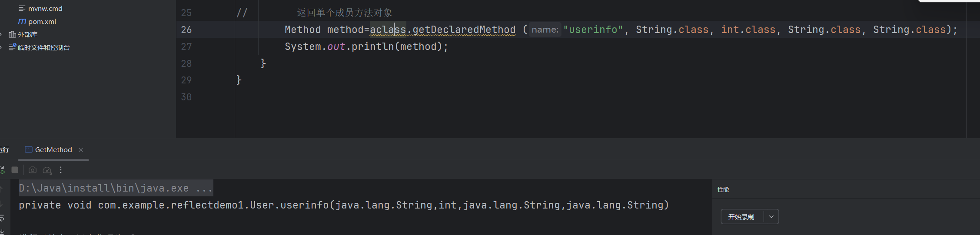Click System.out.println(method) statement
This screenshot has width=980, height=235.
(x=366, y=46)
